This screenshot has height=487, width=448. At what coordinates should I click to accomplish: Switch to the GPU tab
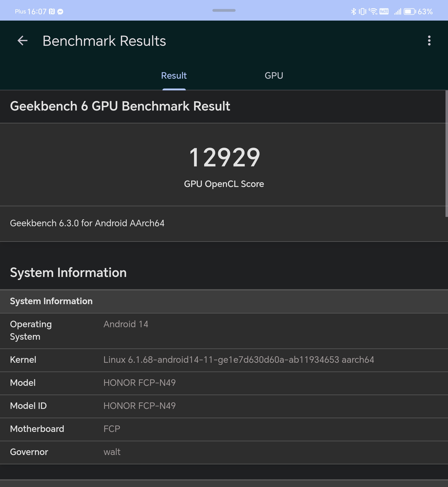tap(274, 76)
